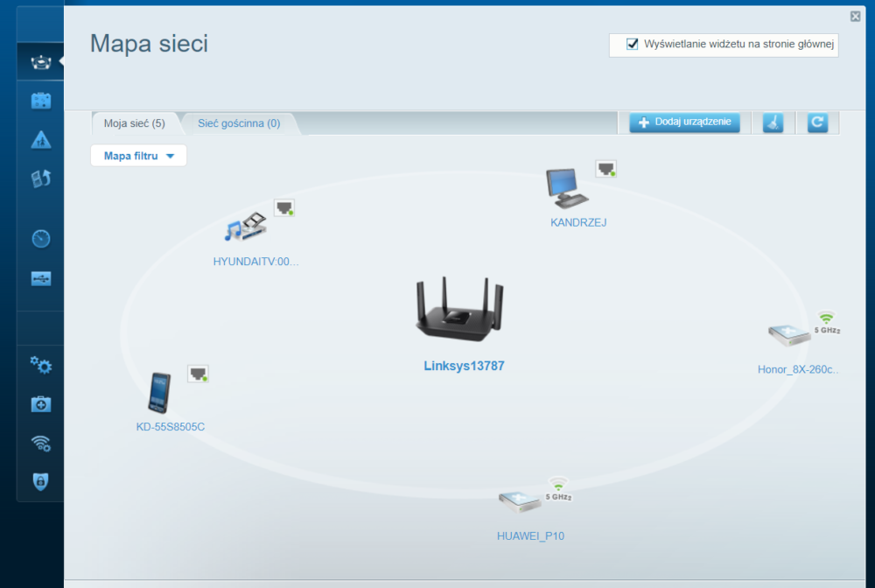Open Parental Controls warning-sign icon
Viewport: 875px width, 588px height.
click(41, 139)
